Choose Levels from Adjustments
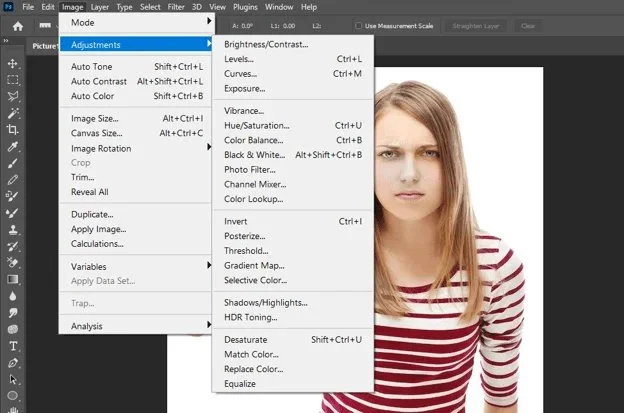The image size is (624, 413). (293, 59)
